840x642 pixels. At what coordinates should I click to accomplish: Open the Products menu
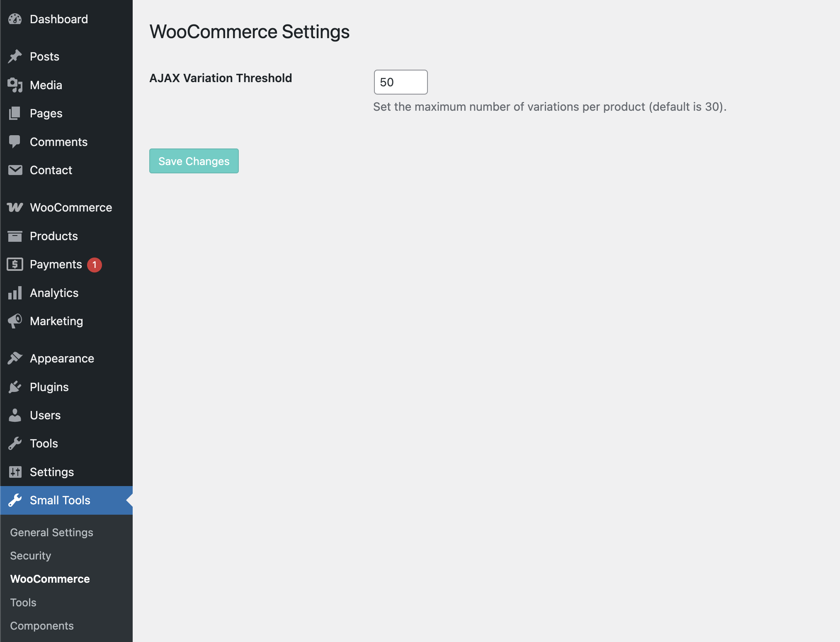[54, 236]
